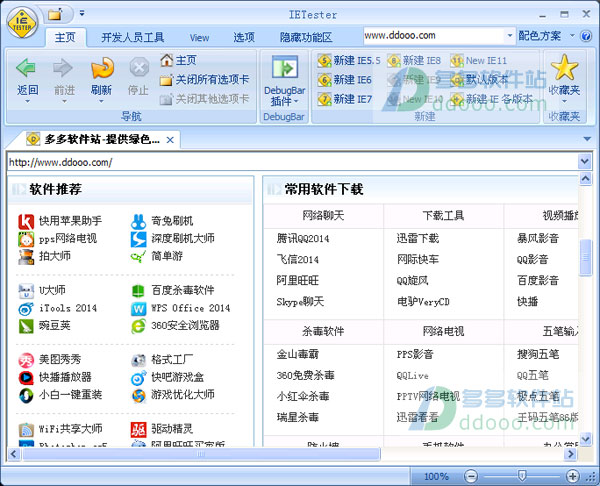Create a new IE7 tab
This screenshot has height=486, width=600.
tap(344, 99)
